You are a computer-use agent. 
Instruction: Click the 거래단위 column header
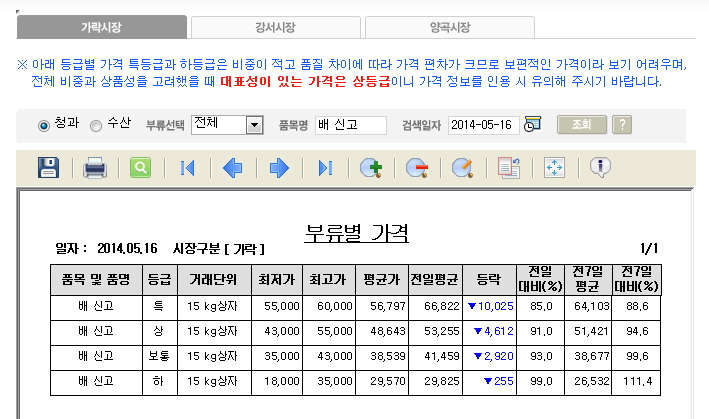tap(214, 280)
